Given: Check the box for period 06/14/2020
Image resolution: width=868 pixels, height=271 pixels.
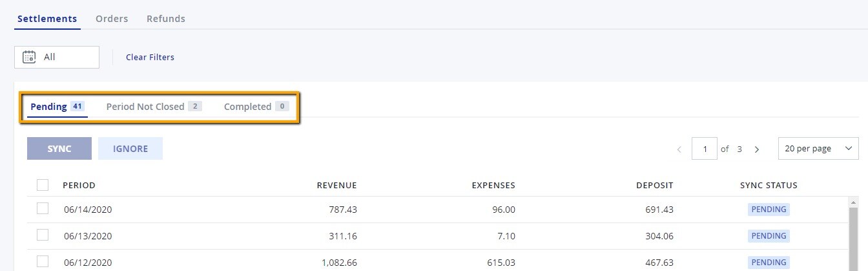Looking at the screenshot, I should click(43, 208).
